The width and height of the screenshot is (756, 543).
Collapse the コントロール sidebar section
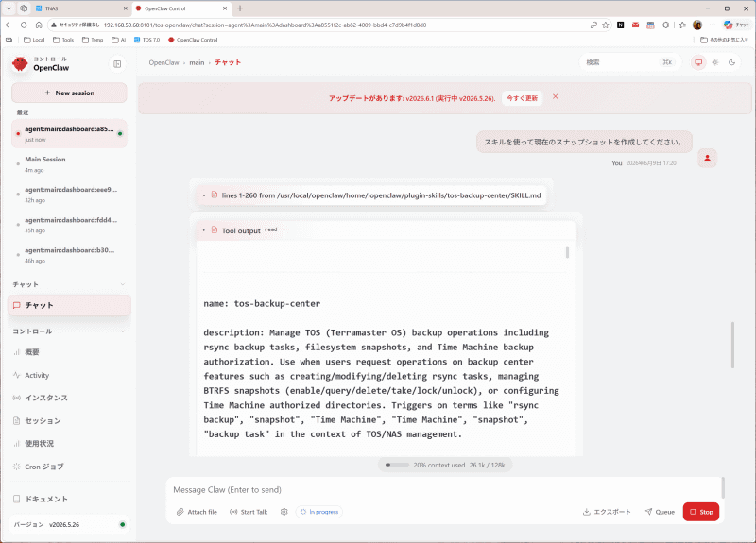pyautogui.click(x=123, y=331)
